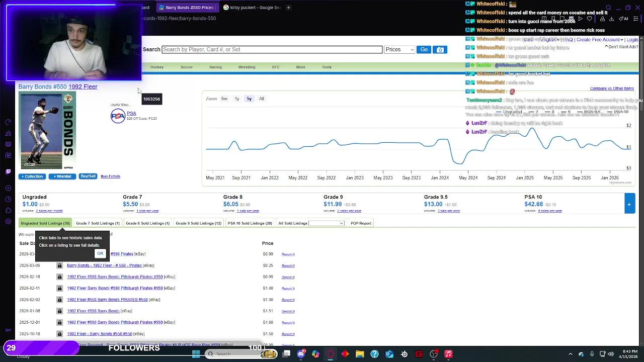Open the Twitch icon in browser sidebar
Screen dimensions: 644x362
(8, 171)
